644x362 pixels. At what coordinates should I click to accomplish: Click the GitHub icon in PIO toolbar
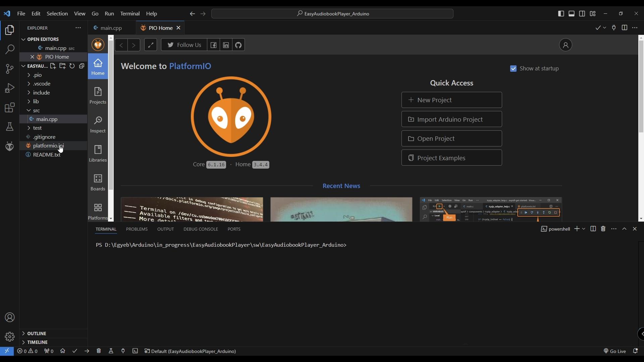click(238, 45)
